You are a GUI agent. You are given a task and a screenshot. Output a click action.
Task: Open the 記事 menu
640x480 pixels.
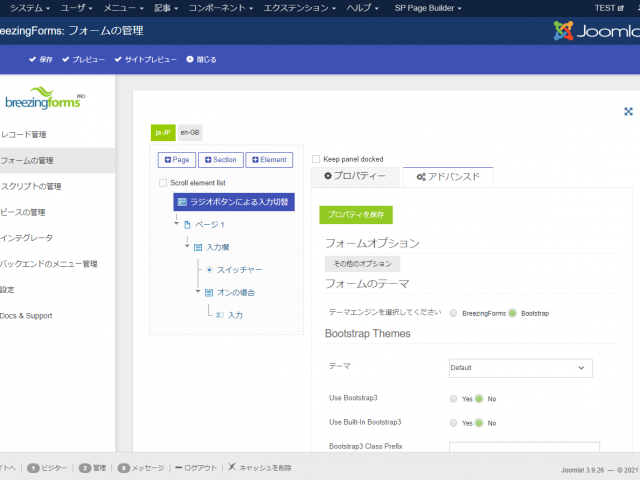[166, 8]
